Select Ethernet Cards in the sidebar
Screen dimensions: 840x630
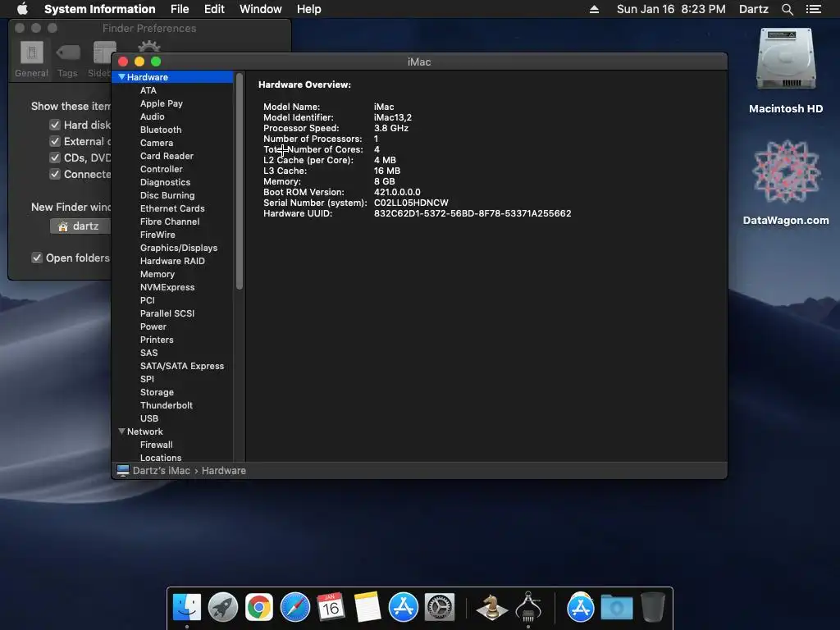click(172, 208)
